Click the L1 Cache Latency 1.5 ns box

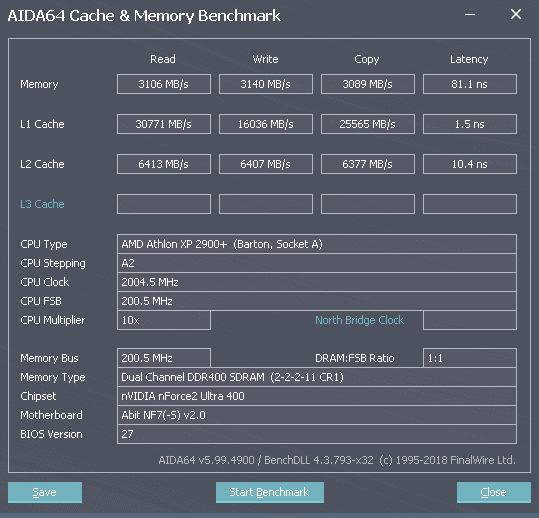click(470, 124)
